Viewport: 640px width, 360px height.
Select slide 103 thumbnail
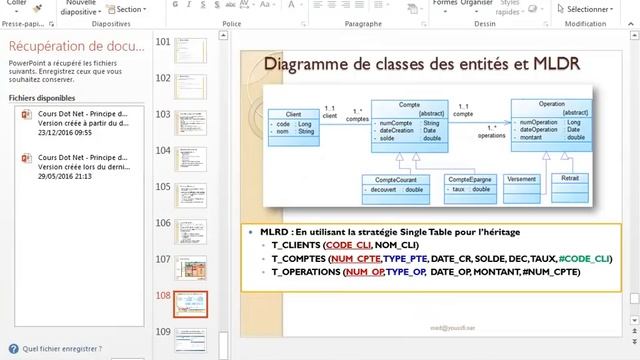coord(191,123)
